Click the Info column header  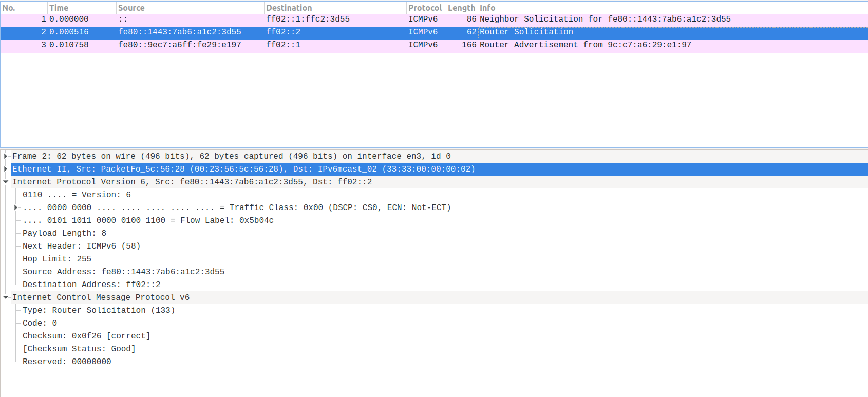[668, 8]
